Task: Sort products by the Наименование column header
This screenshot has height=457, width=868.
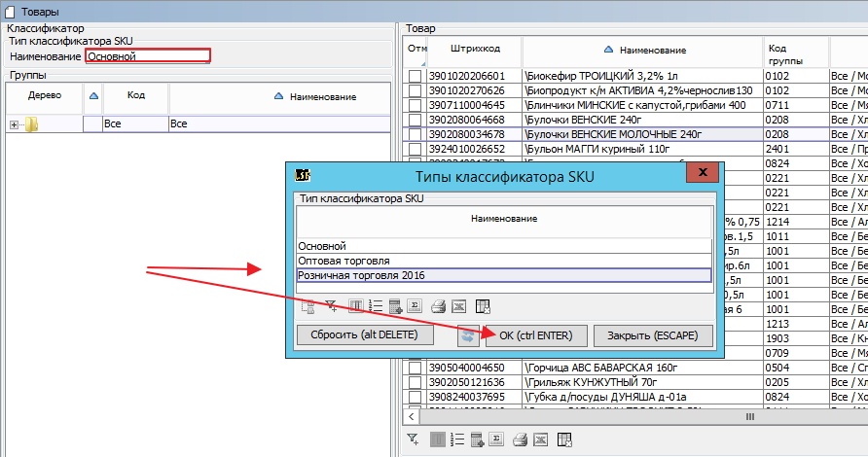Action: pos(644,50)
